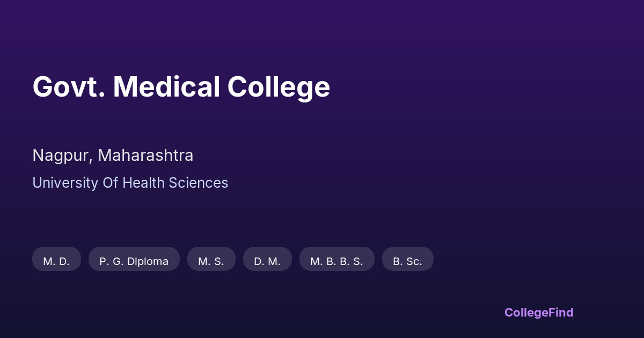Select the M. B. B. S. chip
This screenshot has width=644, height=338.
[x=336, y=259]
